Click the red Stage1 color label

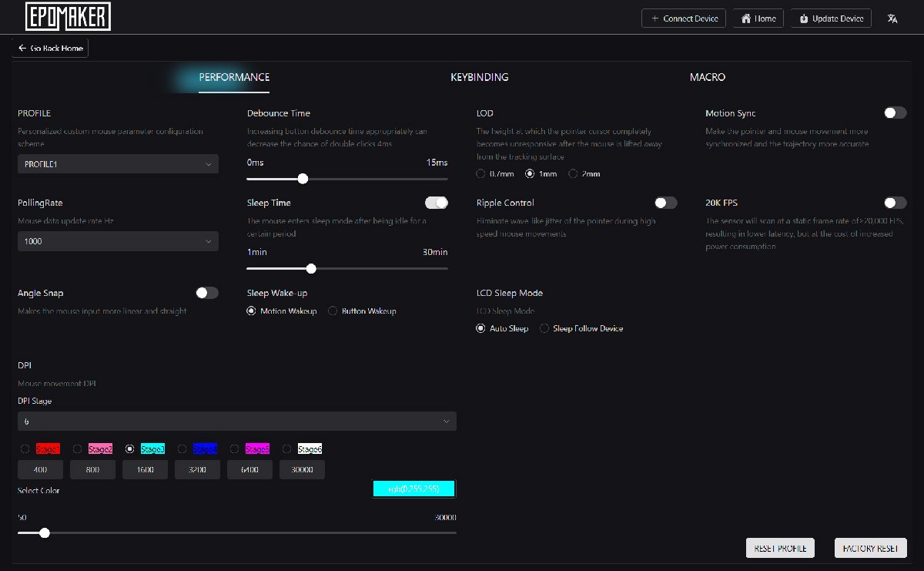[x=48, y=449]
